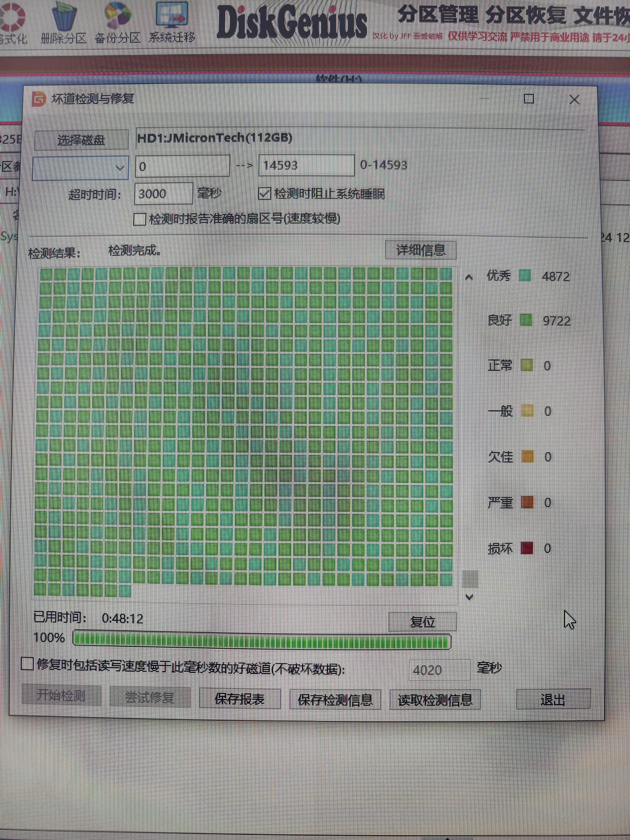Viewport: 630px width, 840px height.
Task: Click the gray scrollbar thumb beside the grid
Action: point(470,579)
